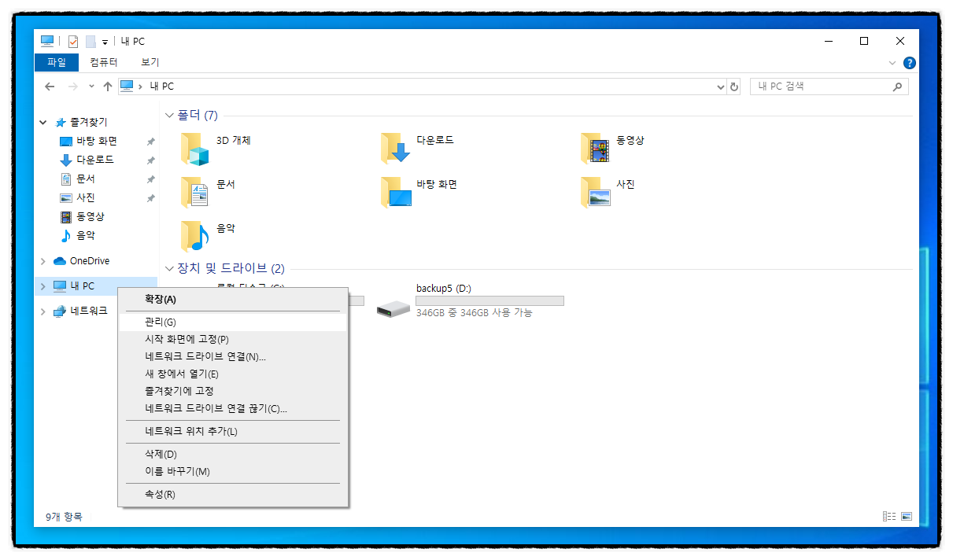Select the 사진 folder icon in main pane
The image size is (953, 560).
click(596, 191)
